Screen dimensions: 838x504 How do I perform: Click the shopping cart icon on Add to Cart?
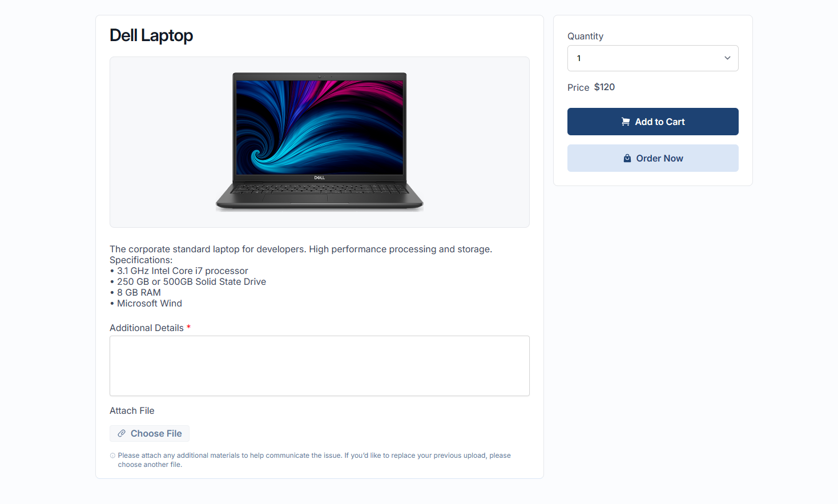(626, 122)
